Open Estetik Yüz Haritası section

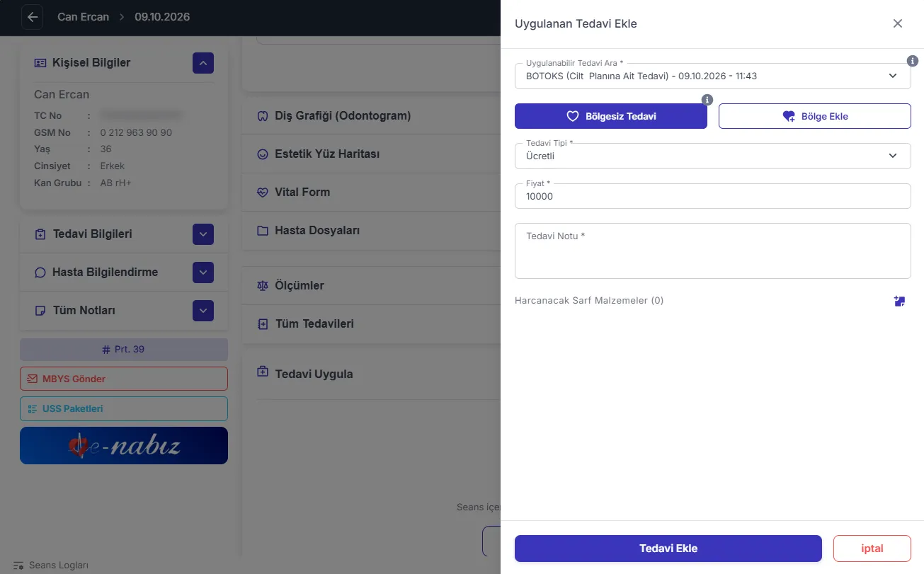(371, 154)
